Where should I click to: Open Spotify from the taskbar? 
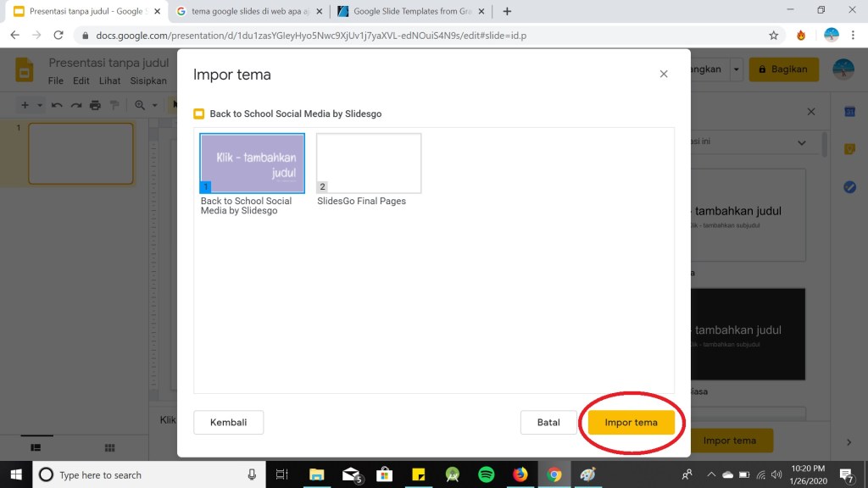point(487,474)
